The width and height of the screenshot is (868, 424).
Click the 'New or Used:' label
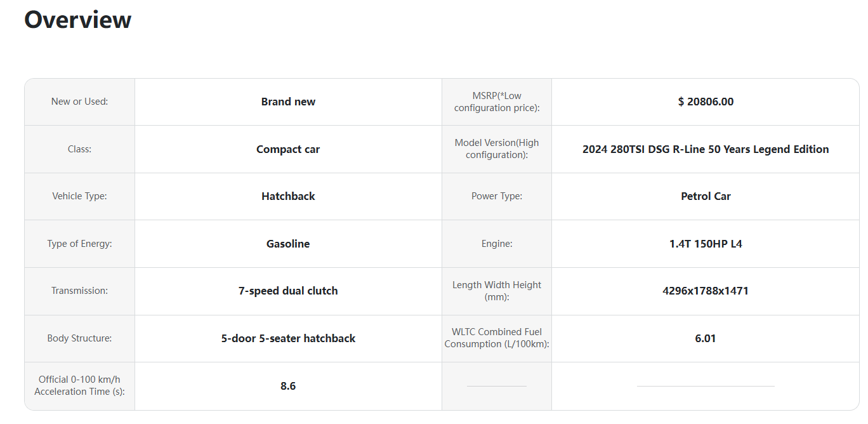pyautogui.click(x=79, y=102)
